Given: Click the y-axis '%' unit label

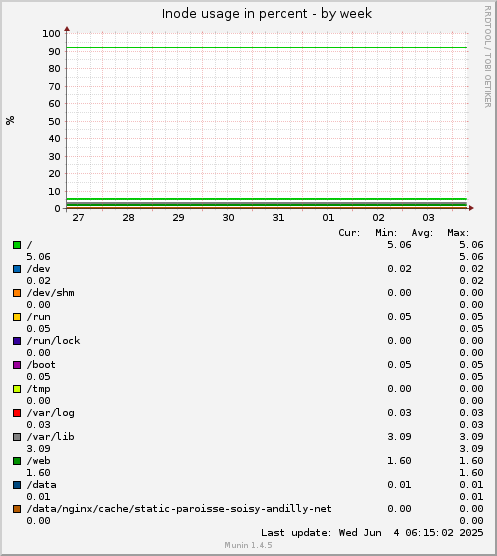Looking at the screenshot, I should point(10,120).
